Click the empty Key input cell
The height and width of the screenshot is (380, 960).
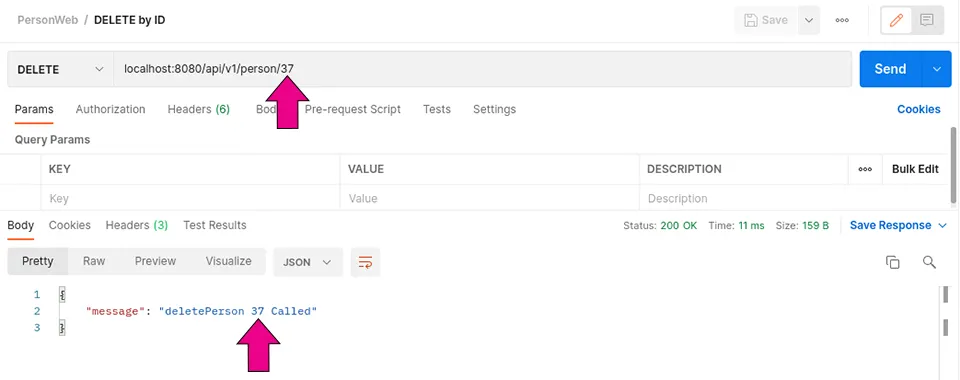(190, 198)
